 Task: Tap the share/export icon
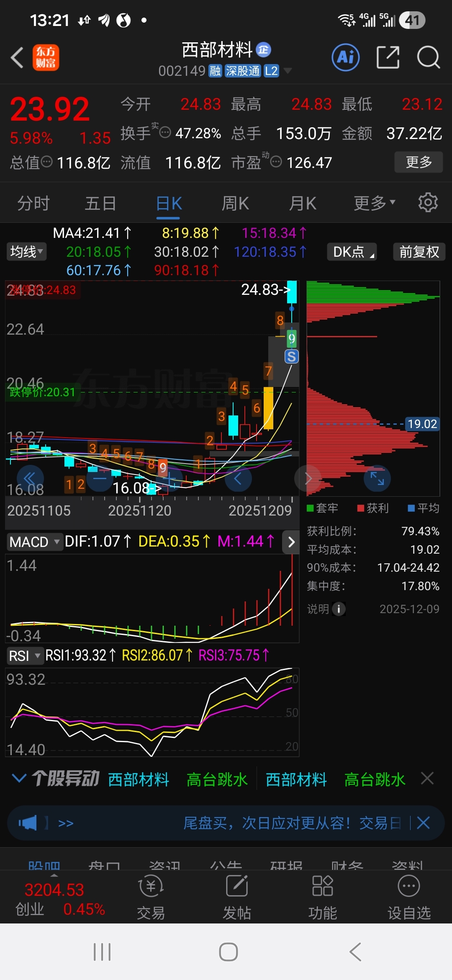[388, 57]
